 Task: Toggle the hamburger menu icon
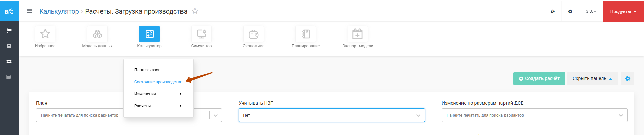[29, 11]
